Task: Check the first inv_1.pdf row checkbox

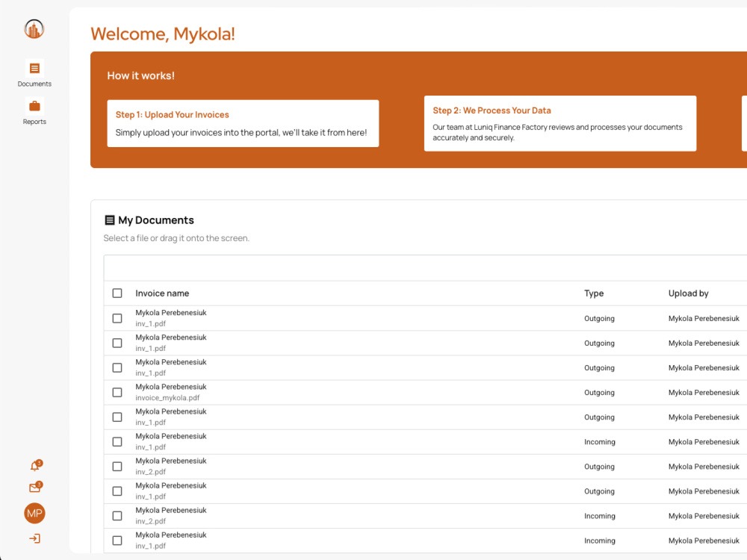Action: click(x=117, y=318)
